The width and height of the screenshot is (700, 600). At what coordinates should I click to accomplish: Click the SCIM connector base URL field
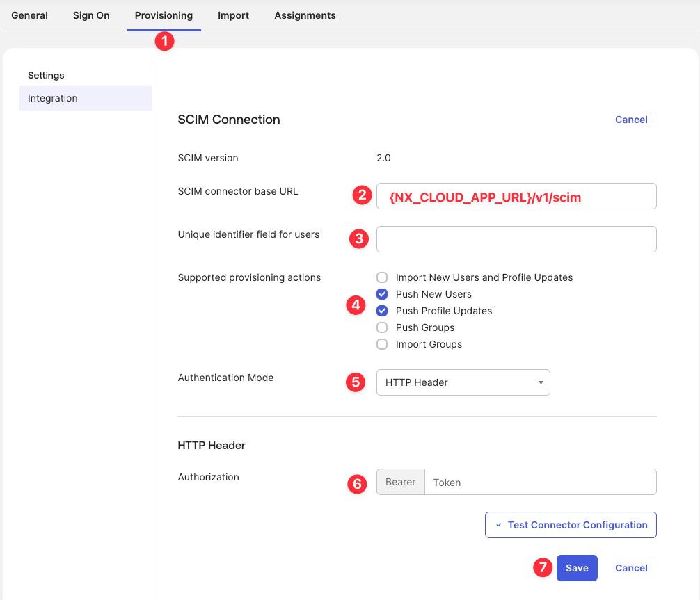516,197
